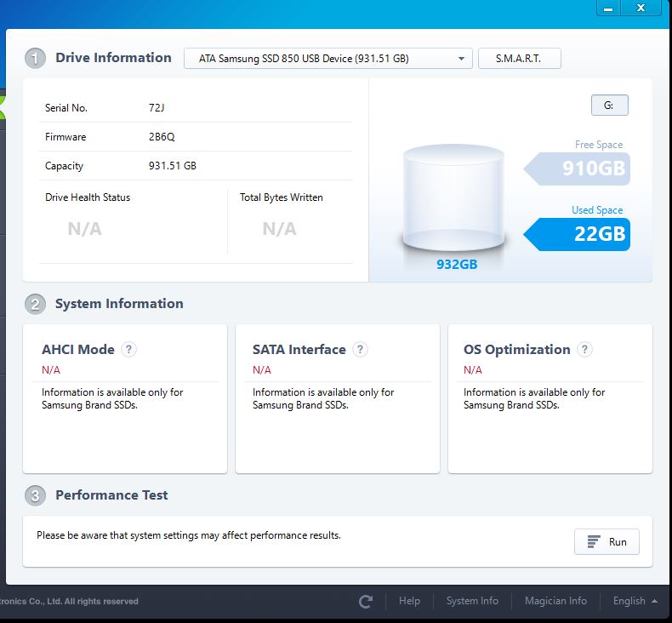Click the step 1 Drive Information badge
The height and width of the screenshot is (623, 672).
point(36,59)
